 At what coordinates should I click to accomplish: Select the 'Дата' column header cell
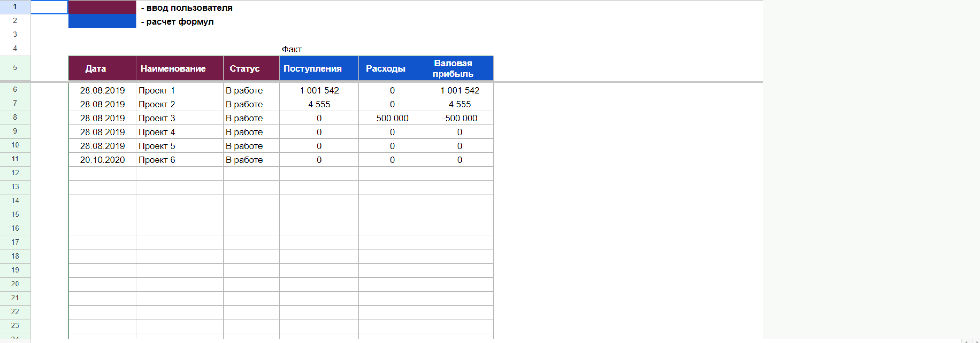tap(102, 68)
